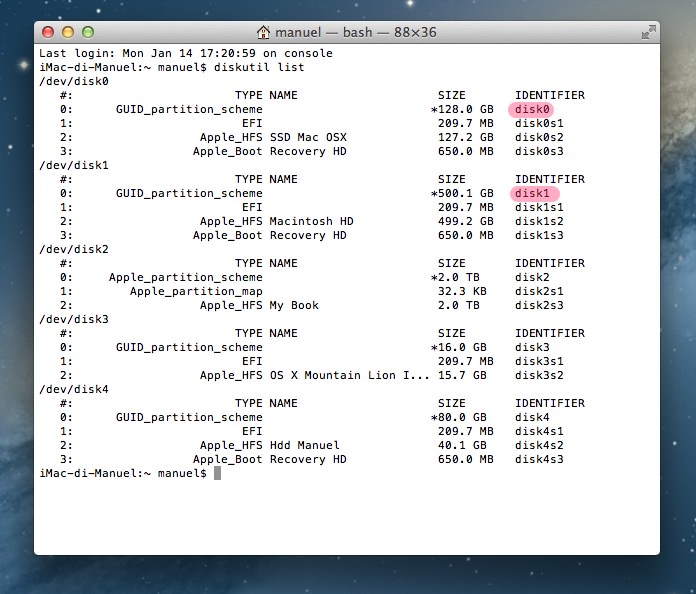Click the 'disk1s3' identifier
696x594 pixels.
tap(539, 235)
